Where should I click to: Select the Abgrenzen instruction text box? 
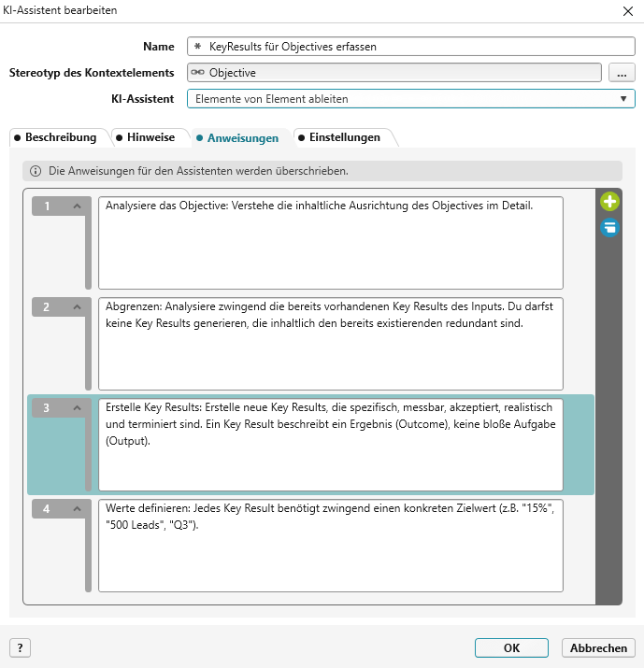tap(330, 343)
